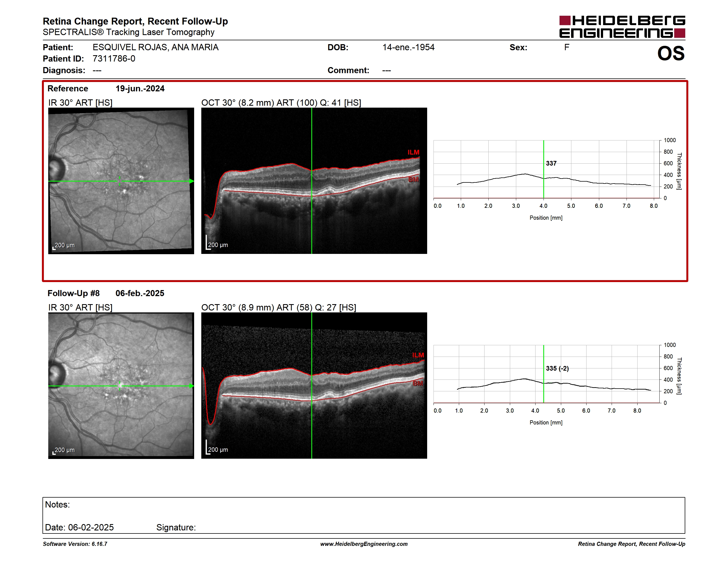Click the 'IR 30° ART [HS]' label in Follow-Up
Screen dimensions: 728x563
(x=80, y=307)
